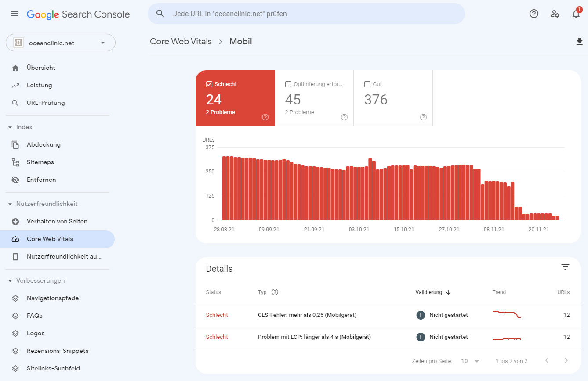
Task: Collapse the Verbesserungen section
Action: (x=10, y=281)
